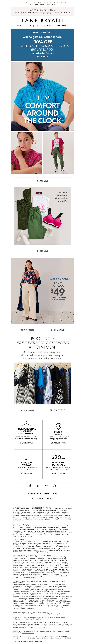Screen dimensions: 85x644
Task: Click the APPLY NOW credit card link
Action: (58, 473)
